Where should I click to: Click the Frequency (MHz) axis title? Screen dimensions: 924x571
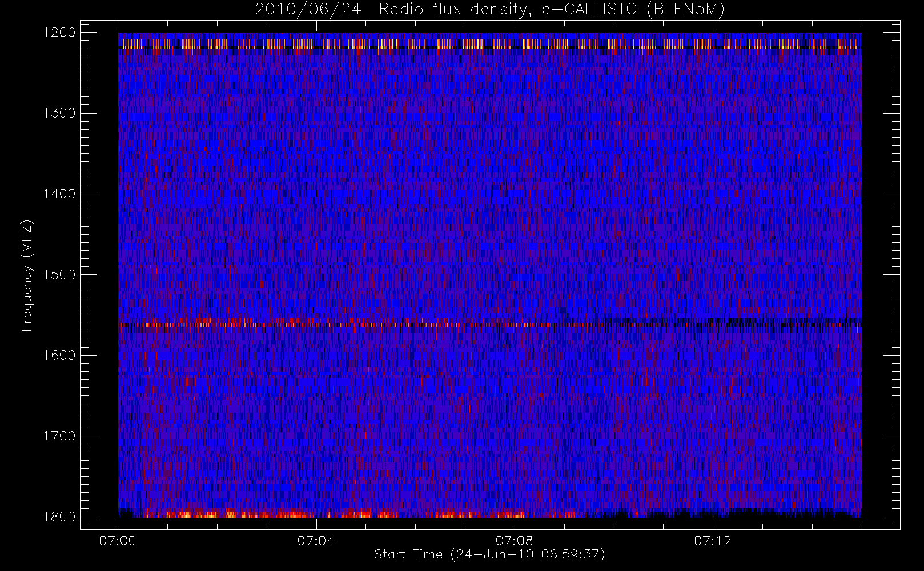coord(27,275)
